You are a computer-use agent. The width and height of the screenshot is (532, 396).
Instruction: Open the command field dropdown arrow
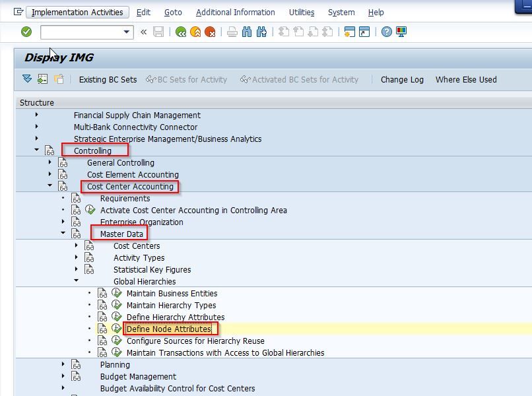pos(127,32)
